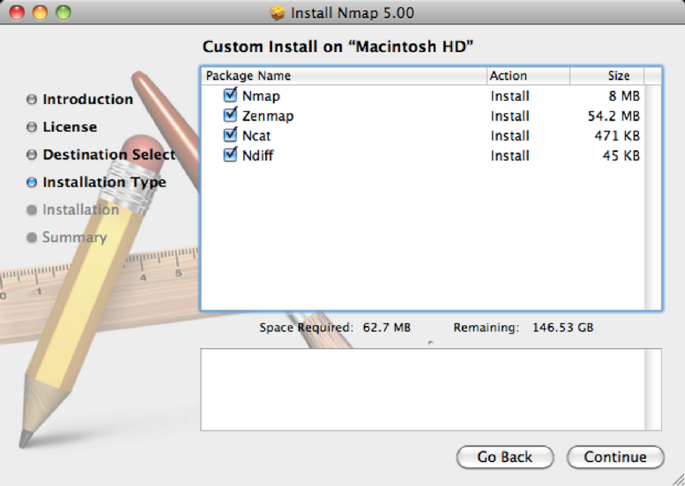Click the Installation step grey bullet
Viewport: 685px width, 486px height.
[31, 210]
